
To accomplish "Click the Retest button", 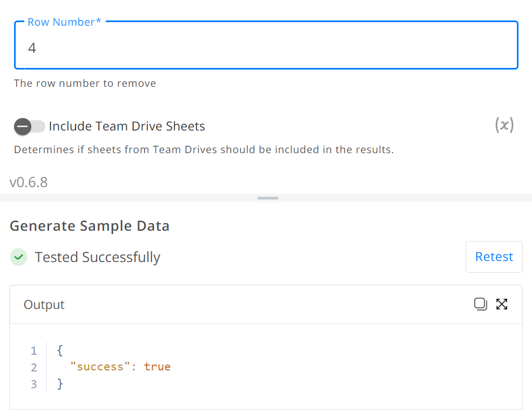I will tap(494, 257).
